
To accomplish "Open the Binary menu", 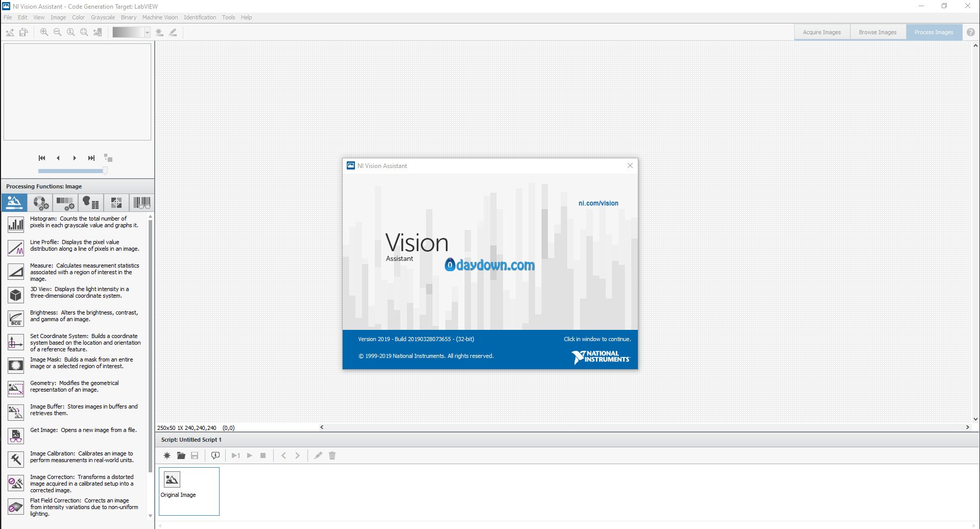I will (x=129, y=17).
